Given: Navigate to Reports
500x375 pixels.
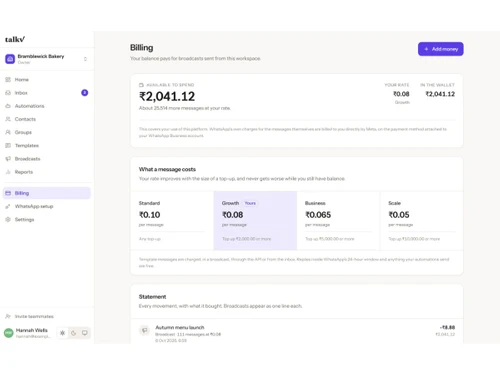Looking at the screenshot, I should click(x=47, y=172).
